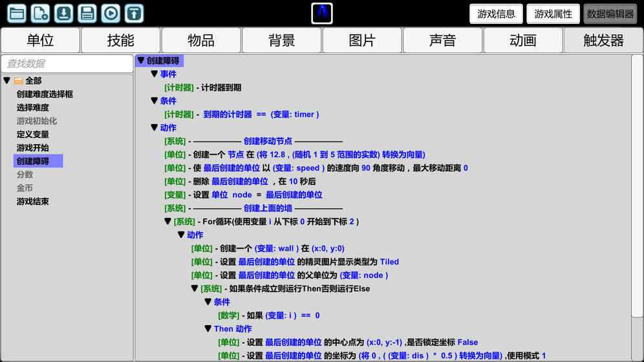Select trigger 游戏初始化 in list
Screen dimensions: 644x362
(37, 121)
